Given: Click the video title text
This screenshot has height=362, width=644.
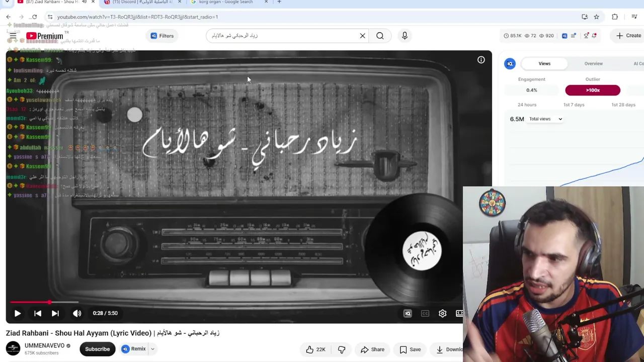Looking at the screenshot, I should point(113,333).
